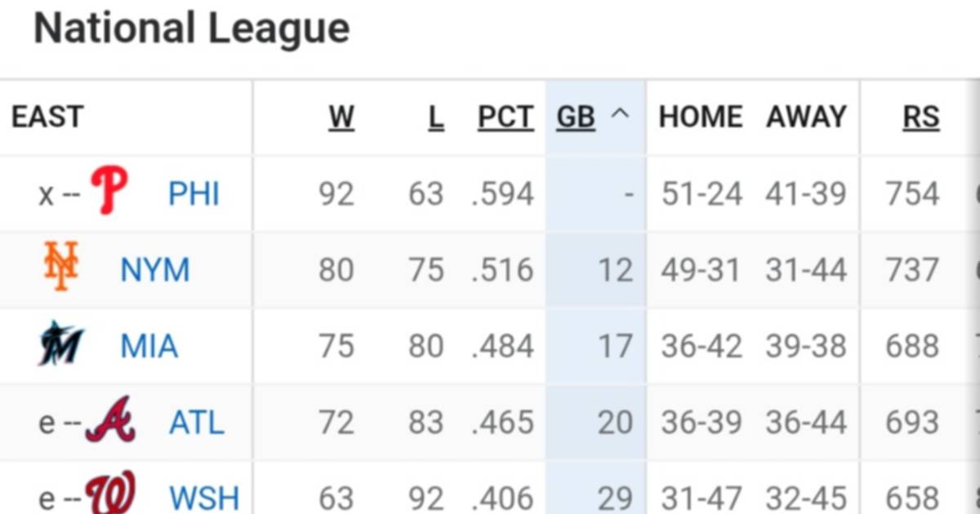This screenshot has width=980, height=514.
Task: Open the NYM team link
Action: [x=155, y=269]
